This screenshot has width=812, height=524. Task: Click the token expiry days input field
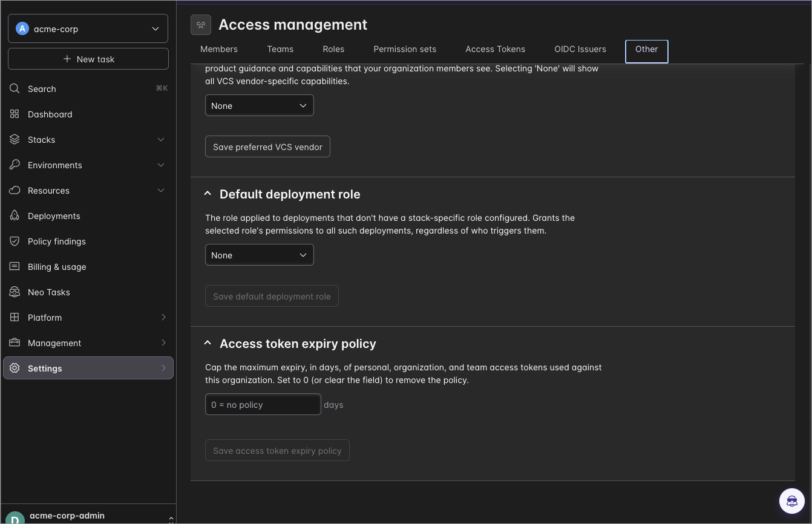click(x=263, y=404)
